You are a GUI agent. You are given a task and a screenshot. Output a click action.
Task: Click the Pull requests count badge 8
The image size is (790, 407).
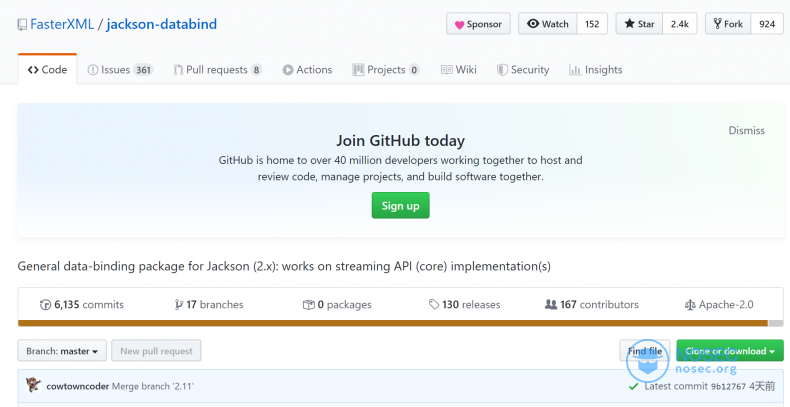(256, 70)
